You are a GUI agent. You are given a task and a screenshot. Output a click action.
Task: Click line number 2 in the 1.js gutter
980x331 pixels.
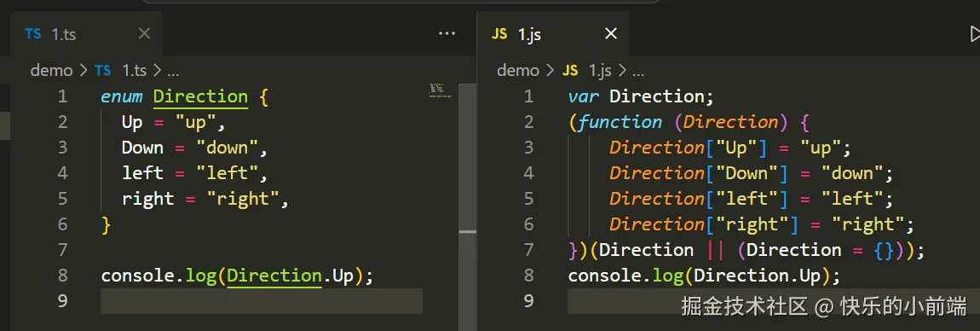[x=528, y=122]
